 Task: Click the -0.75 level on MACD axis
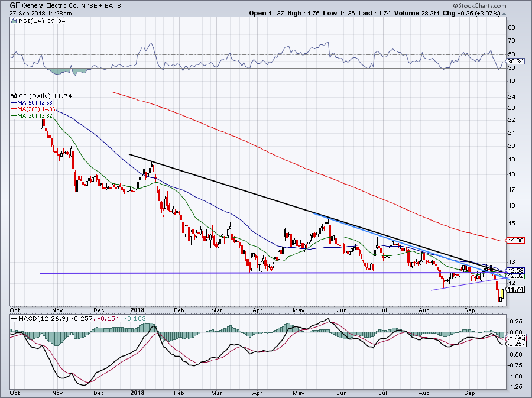pyautogui.click(x=515, y=365)
